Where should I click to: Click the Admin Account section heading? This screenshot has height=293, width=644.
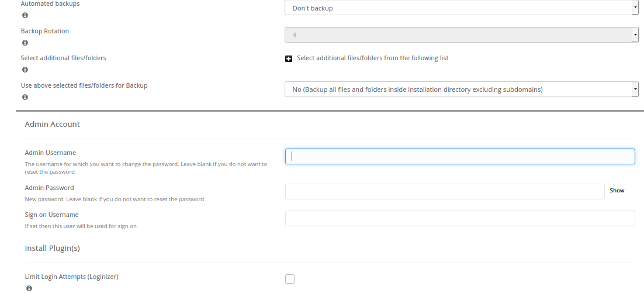pos(52,125)
